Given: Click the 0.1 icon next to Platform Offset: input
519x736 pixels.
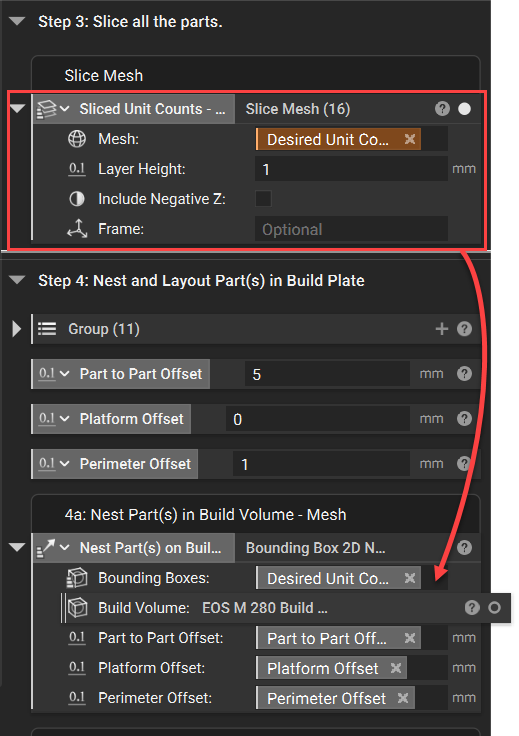Looking at the screenshot, I should (77, 668).
